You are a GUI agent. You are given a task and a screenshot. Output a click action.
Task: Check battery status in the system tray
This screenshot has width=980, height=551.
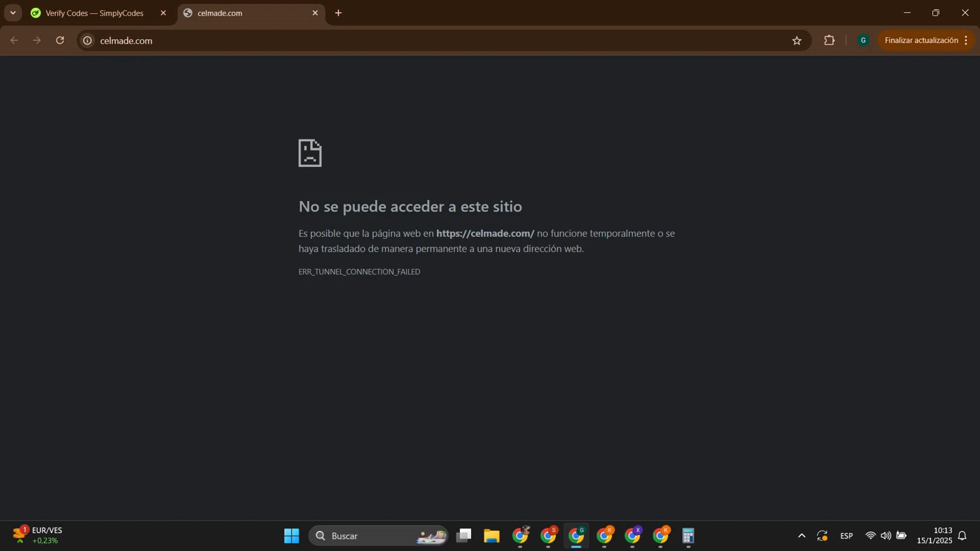902,536
